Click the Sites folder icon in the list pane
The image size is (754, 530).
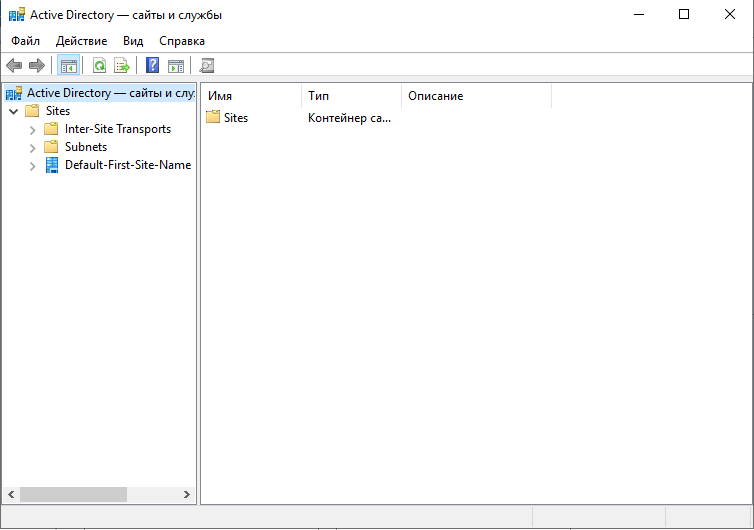pos(213,117)
